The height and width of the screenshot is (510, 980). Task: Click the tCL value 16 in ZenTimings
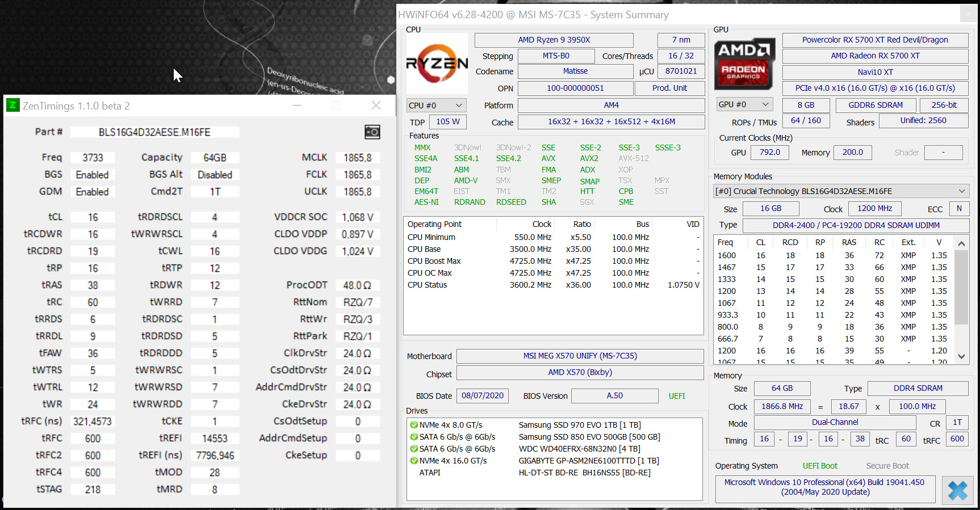[93, 217]
